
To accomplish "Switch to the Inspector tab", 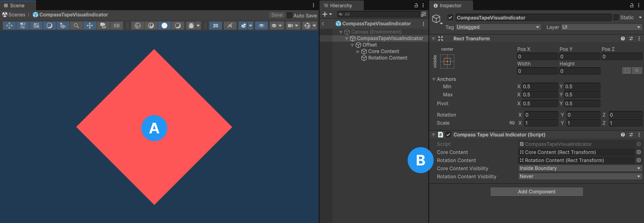I will pyautogui.click(x=450, y=6).
